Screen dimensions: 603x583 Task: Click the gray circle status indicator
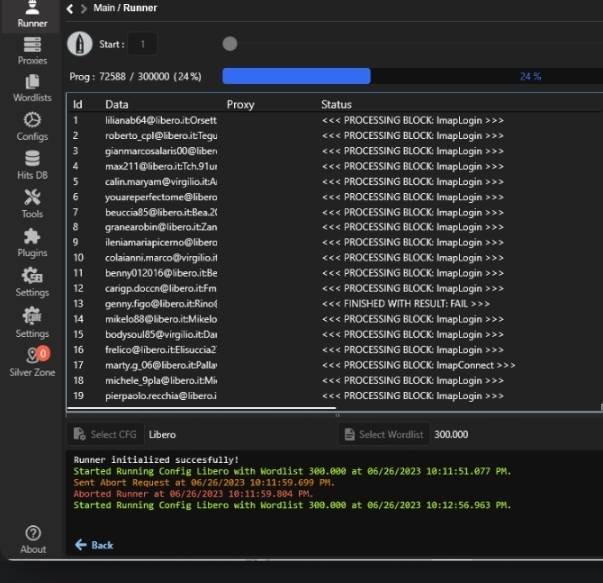(x=230, y=44)
